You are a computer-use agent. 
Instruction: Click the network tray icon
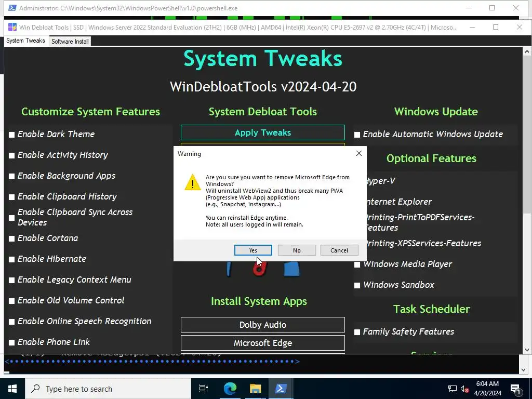(x=452, y=389)
